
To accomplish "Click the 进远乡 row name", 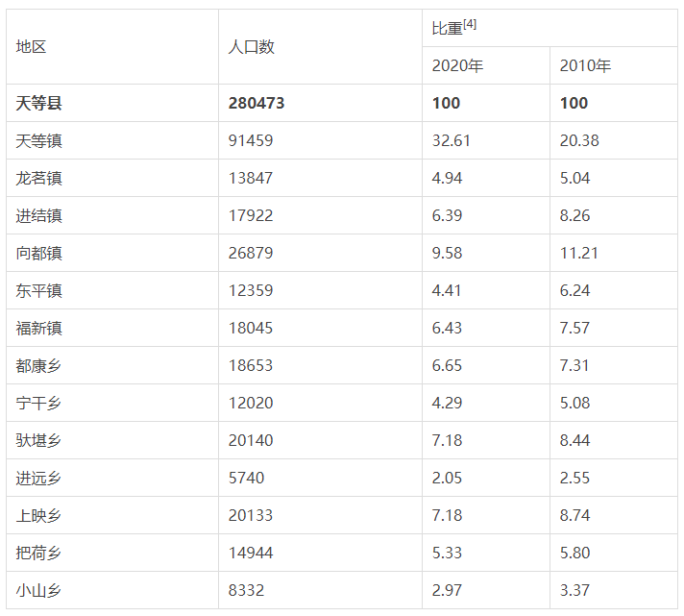I will 38,479.
